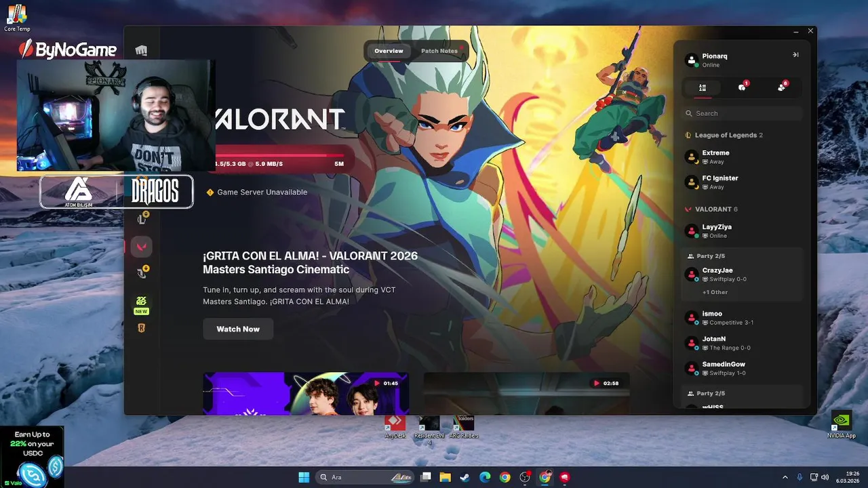Open the Core Temp desktop shortcut

(17, 18)
